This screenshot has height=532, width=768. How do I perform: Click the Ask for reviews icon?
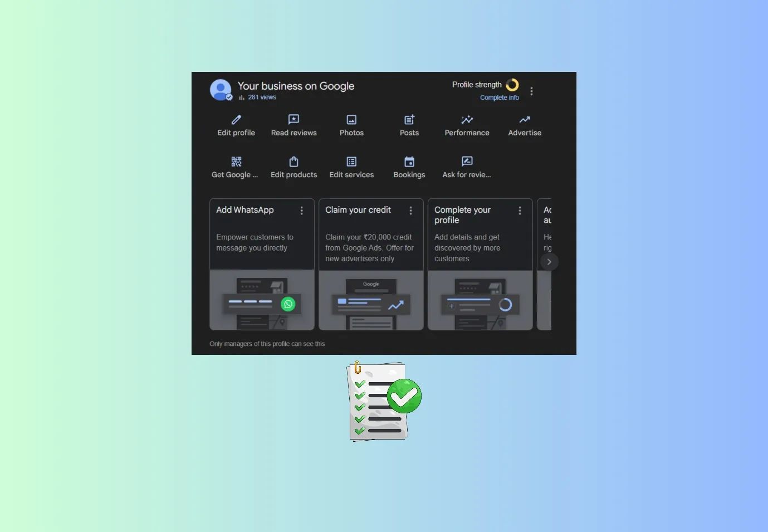coord(467,162)
